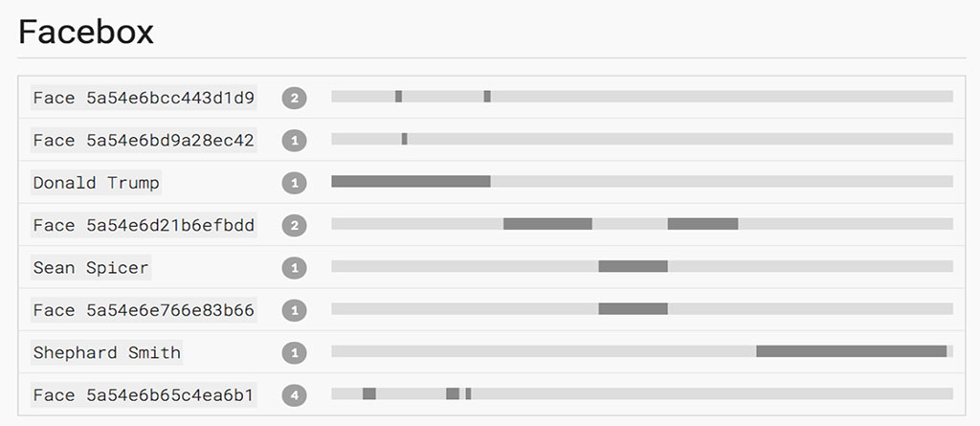
Task: Click the count badge in Face 5a54e6d21b6efbdd row
Action: tap(295, 226)
